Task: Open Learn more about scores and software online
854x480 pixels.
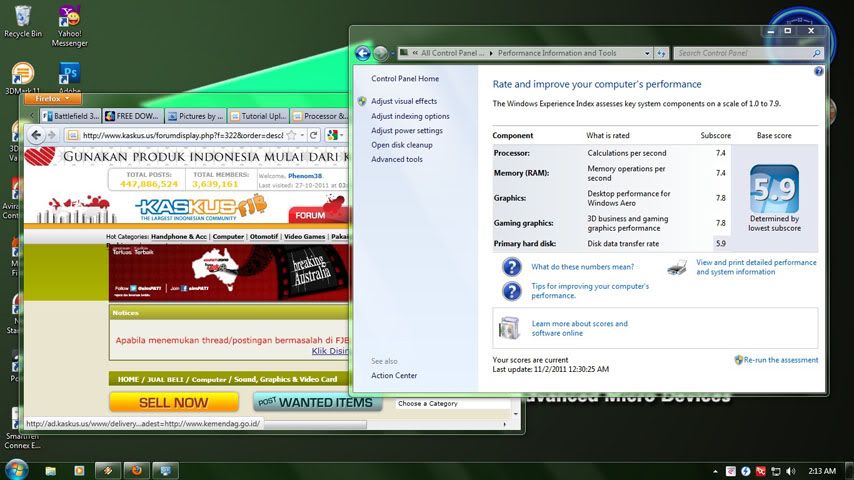Action: [x=580, y=328]
